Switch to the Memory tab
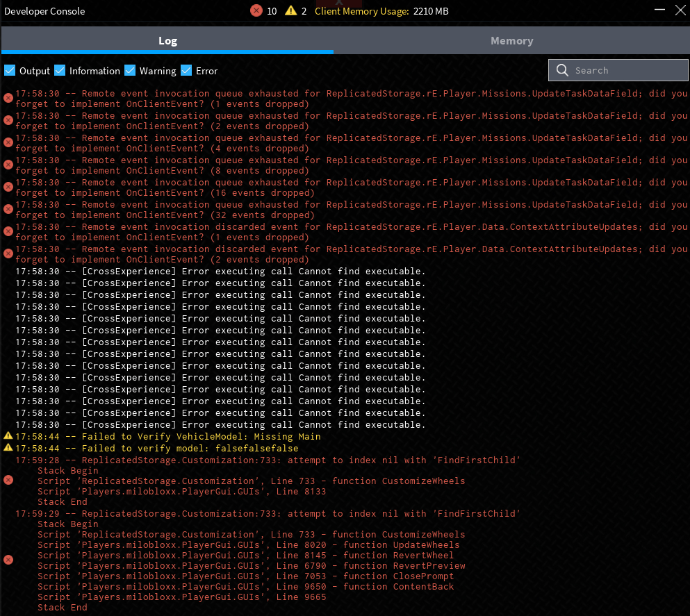The image size is (690, 616). point(511,41)
